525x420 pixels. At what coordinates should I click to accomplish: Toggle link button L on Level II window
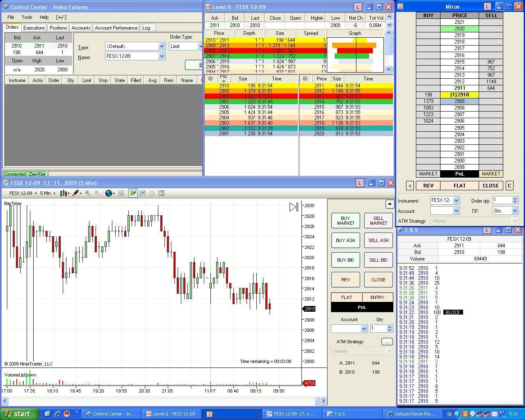point(358,7)
